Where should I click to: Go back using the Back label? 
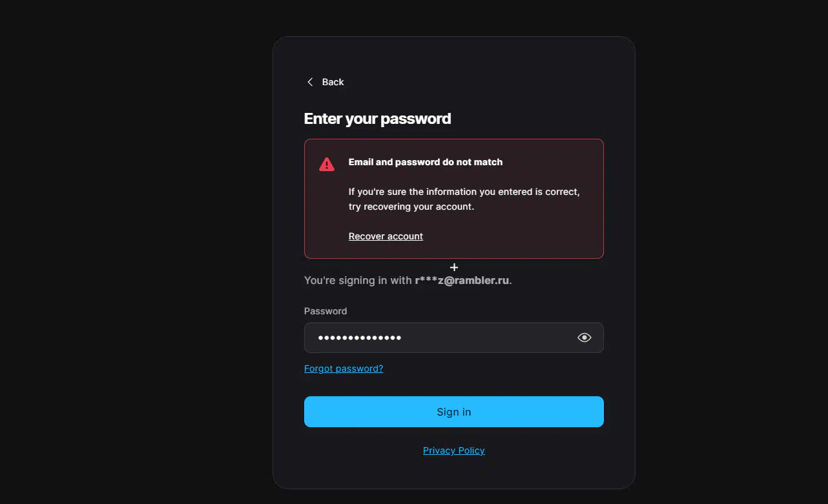(333, 82)
